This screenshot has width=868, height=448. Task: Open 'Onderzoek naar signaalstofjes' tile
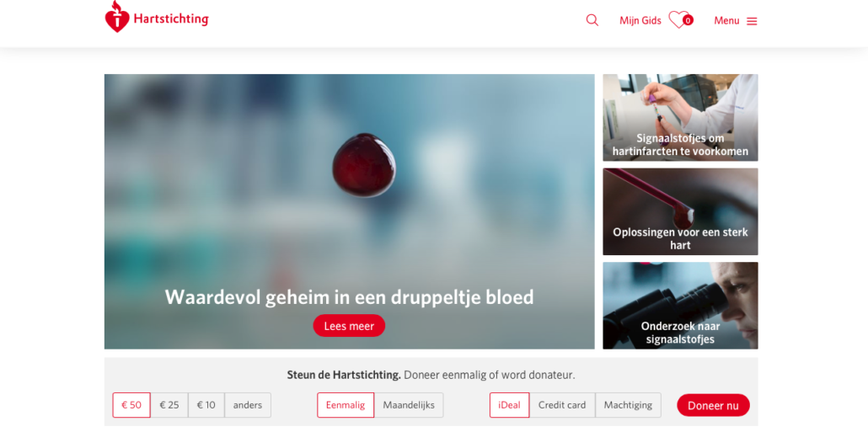tap(680, 306)
